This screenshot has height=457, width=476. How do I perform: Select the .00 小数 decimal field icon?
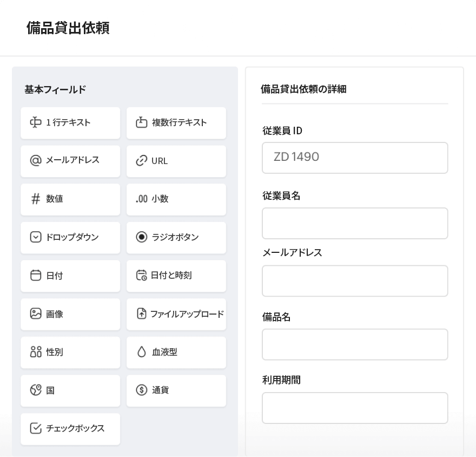[141, 199]
